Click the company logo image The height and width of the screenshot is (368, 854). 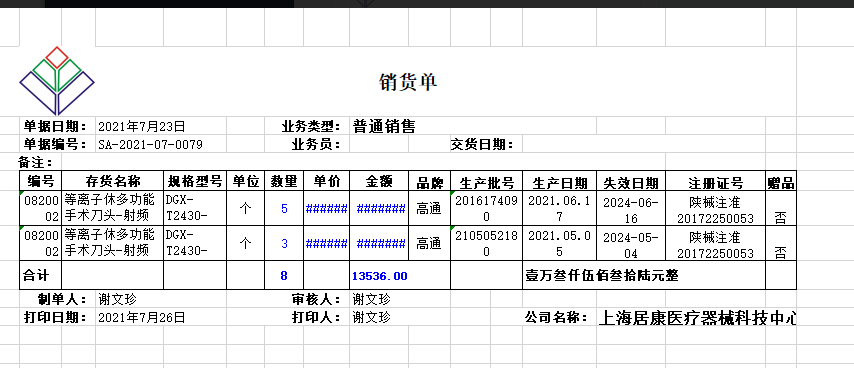click(x=57, y=80)
